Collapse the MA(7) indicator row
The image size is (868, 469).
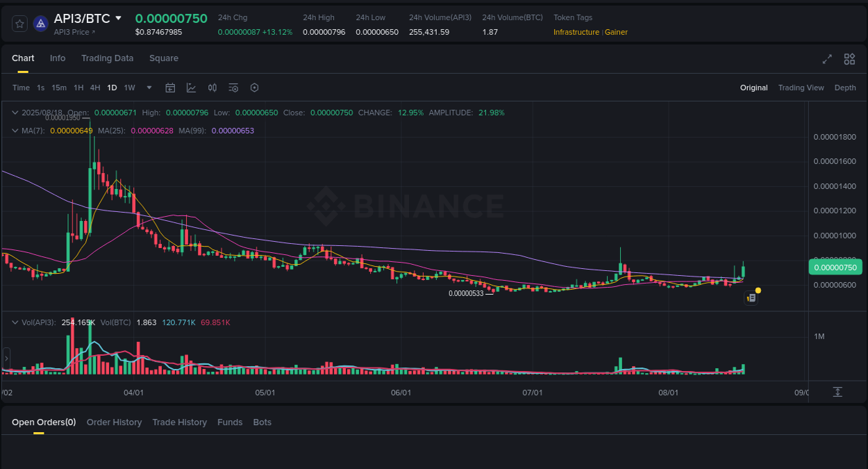[x=15, y=130]
